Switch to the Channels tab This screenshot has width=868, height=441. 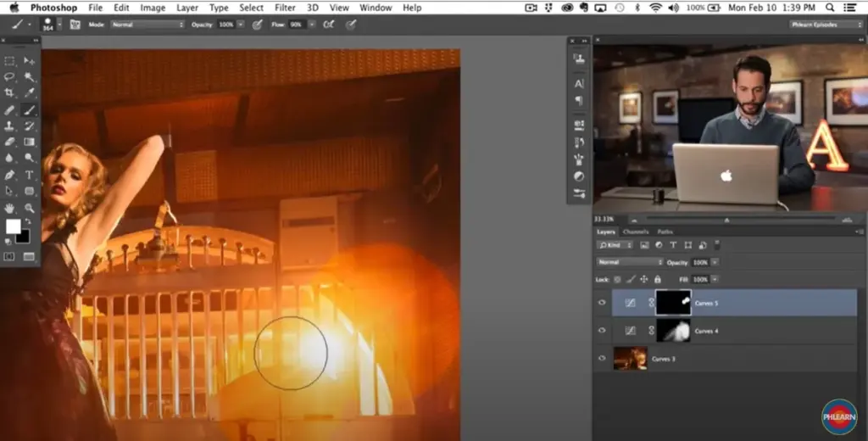pyautogui.click(x=635, y=232)
